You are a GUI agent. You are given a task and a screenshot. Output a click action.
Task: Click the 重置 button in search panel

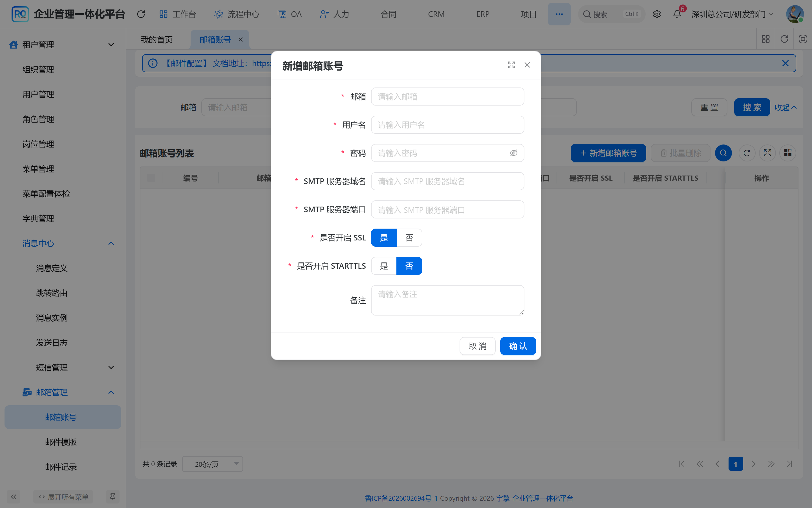click(709, 108)
